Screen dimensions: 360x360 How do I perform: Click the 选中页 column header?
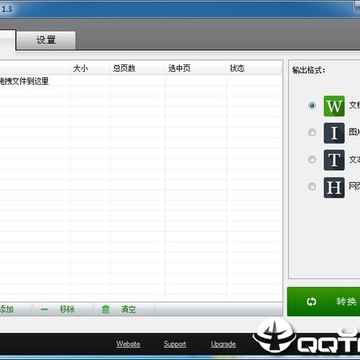pos(196,69)
